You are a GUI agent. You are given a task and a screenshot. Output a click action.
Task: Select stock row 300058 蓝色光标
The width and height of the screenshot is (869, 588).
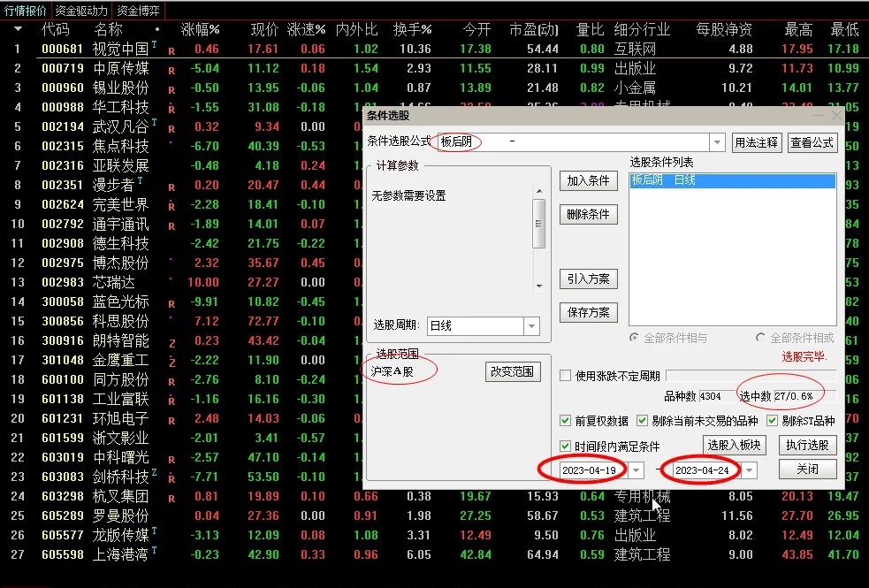pos(181,302)
